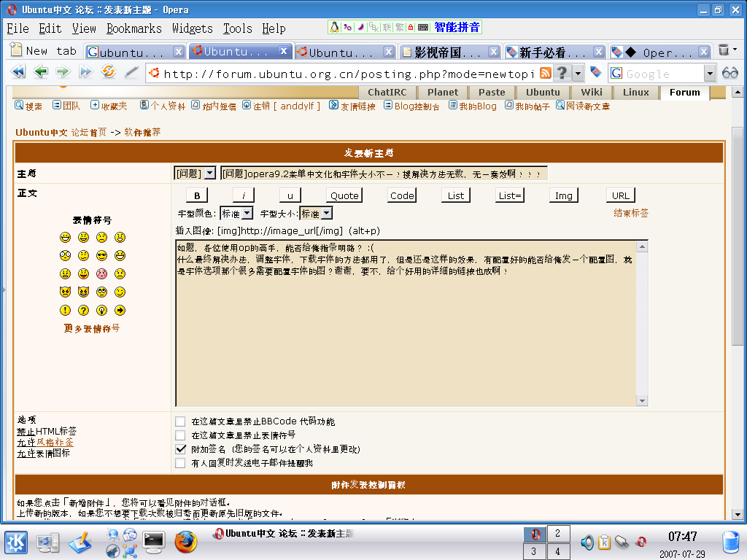Reload the page with the orange refresh icon

109,72
